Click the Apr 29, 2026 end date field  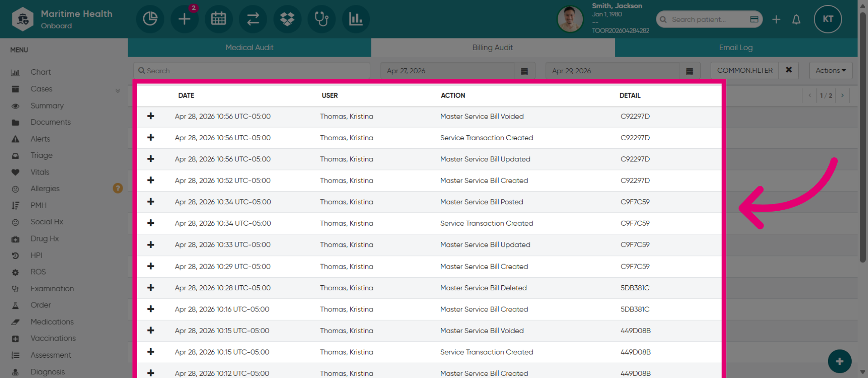click(x=613, y=71)
